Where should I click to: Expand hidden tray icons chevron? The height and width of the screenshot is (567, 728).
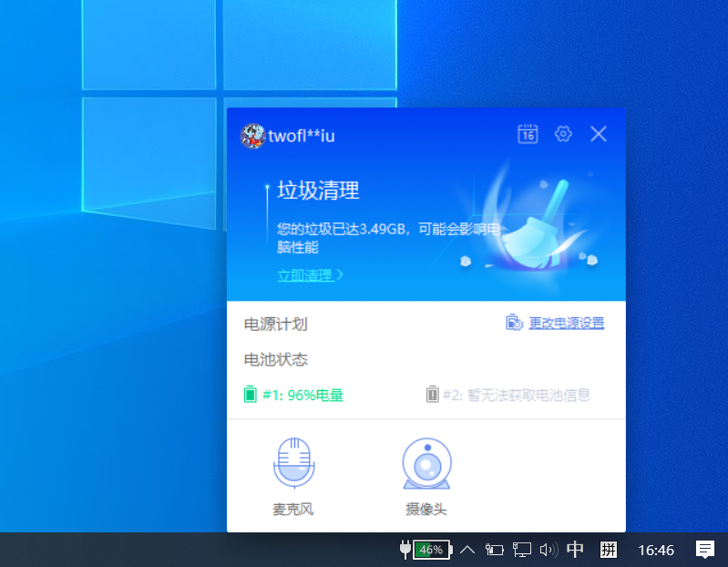point(467,551)
